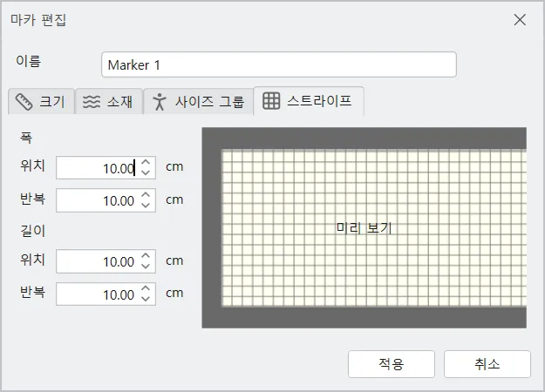Screen dimensions: 545x392
Task: Increase 길이 반복 value with up arrow
Action: coord(146,288)
